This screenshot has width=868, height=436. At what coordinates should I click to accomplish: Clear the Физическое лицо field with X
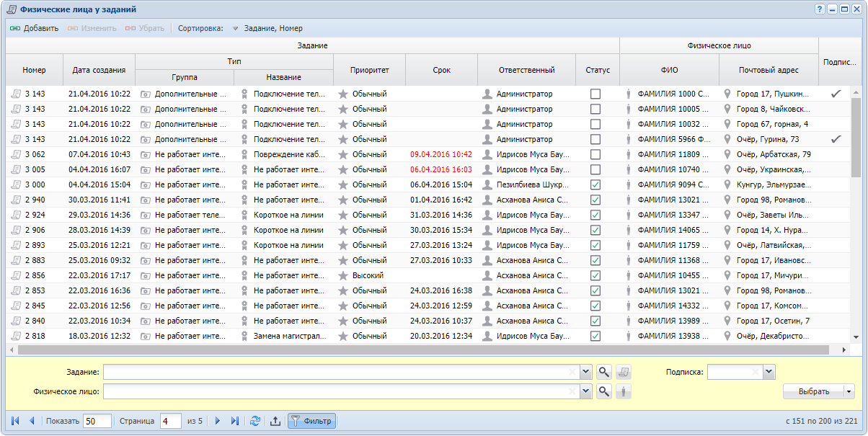(x=572, y=391)
